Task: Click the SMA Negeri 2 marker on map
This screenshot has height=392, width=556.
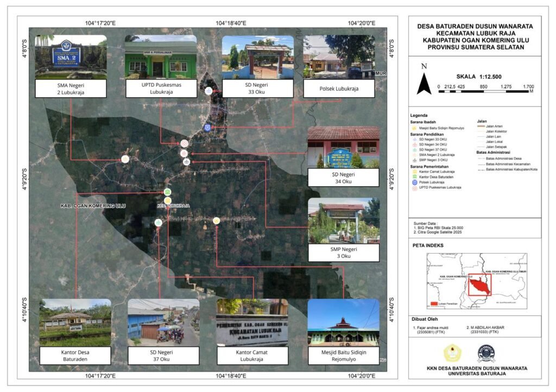Action: point(125,159)
